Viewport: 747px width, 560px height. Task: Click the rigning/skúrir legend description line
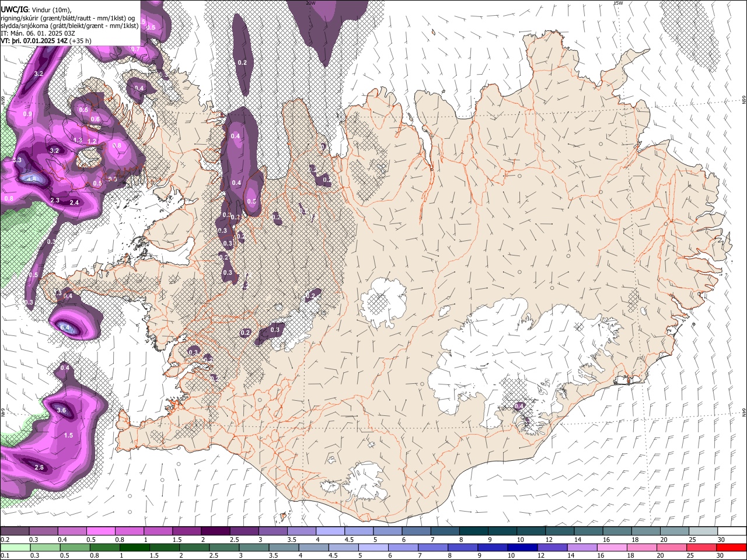coord(68,17)
